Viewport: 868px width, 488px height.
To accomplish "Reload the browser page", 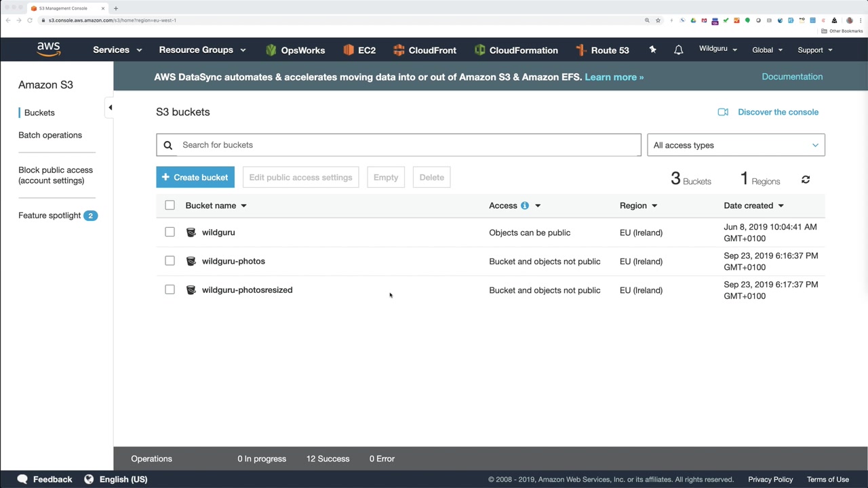I will (30, 20).
